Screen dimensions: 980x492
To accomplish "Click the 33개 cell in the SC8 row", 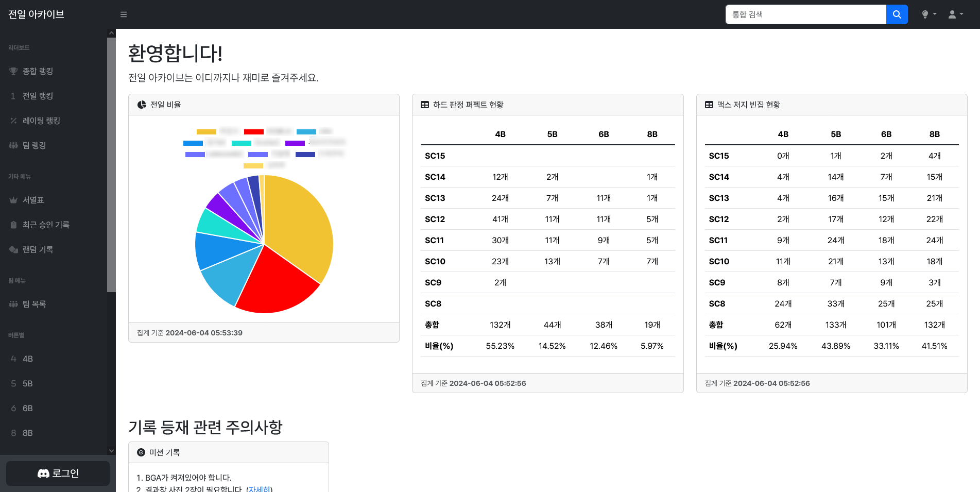I will point(836,303).
